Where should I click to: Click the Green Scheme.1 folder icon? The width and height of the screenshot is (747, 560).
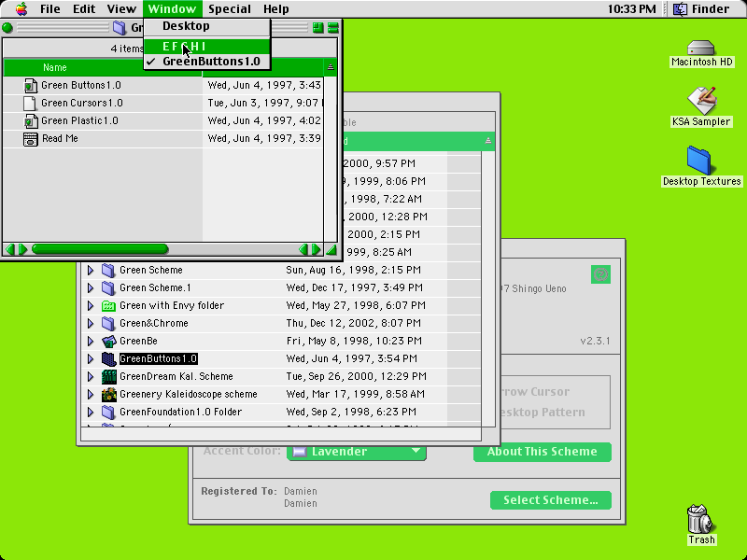[x=108, y=287]
